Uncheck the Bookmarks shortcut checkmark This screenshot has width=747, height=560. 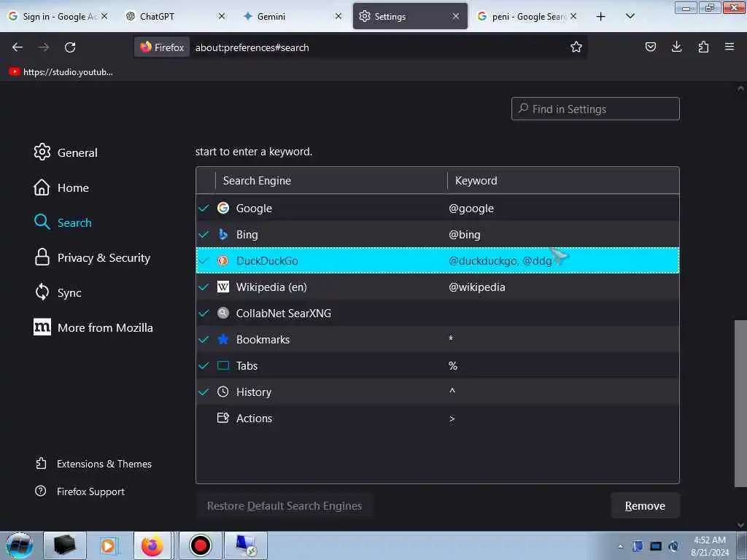pos(204,339)
